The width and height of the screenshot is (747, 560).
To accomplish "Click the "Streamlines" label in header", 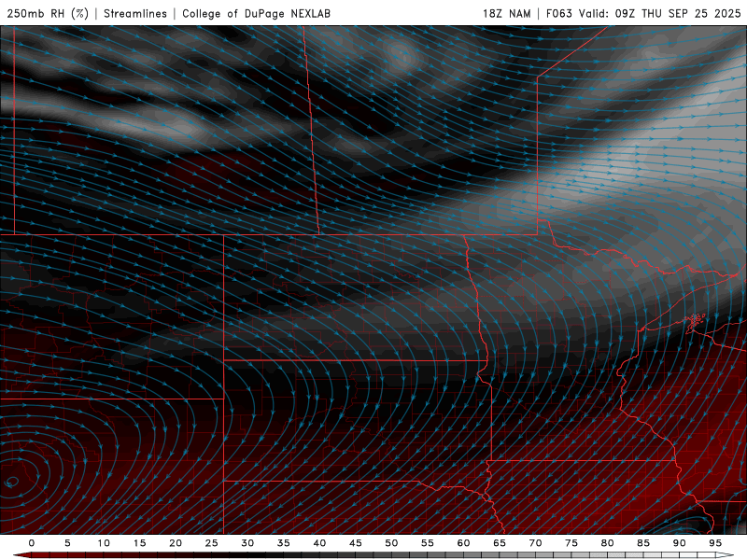I will (135, 13).
